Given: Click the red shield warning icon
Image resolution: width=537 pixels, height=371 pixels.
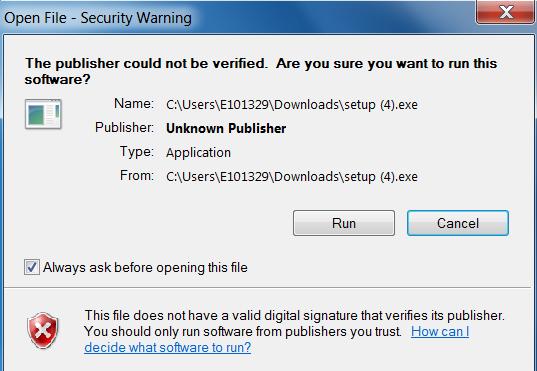Looking at the screenshot, I should point(42,330).
